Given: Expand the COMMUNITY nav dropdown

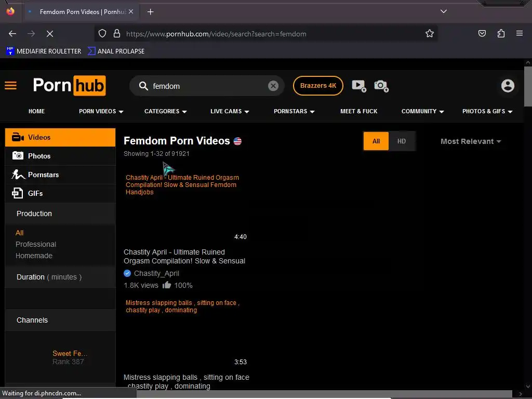Looking at the screenshot, I should tap(423, 111).
